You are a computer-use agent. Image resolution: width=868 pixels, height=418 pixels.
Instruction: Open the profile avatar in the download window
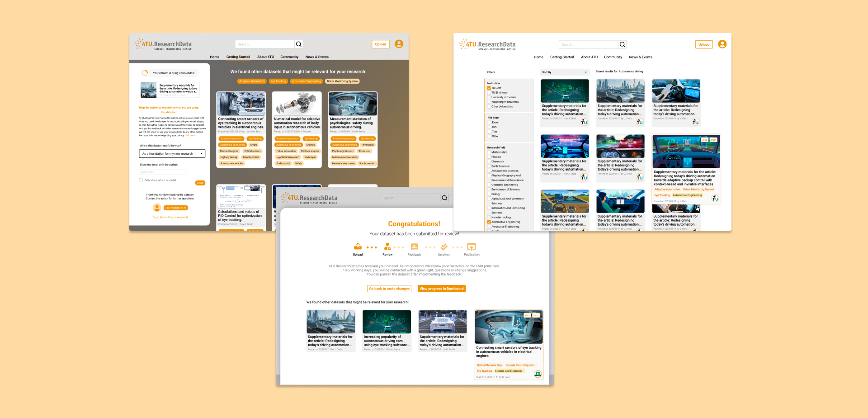click(399, 44)
